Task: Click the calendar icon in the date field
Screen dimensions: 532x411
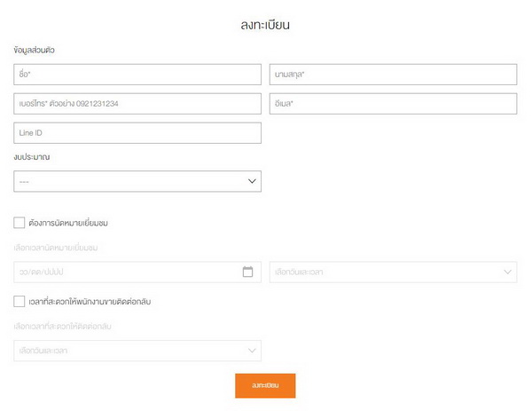Action: pyautogui.click(x=248, y=272)
